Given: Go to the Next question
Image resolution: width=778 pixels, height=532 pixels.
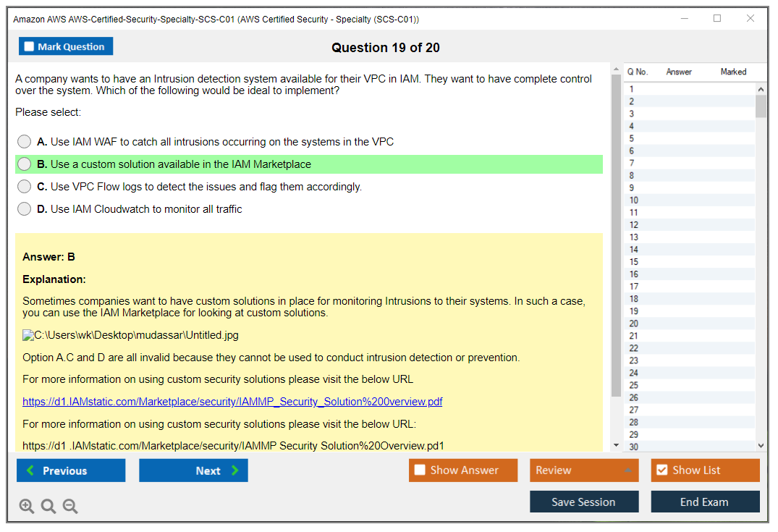Looking at the screenshot, I should click(x=193, y=470).
